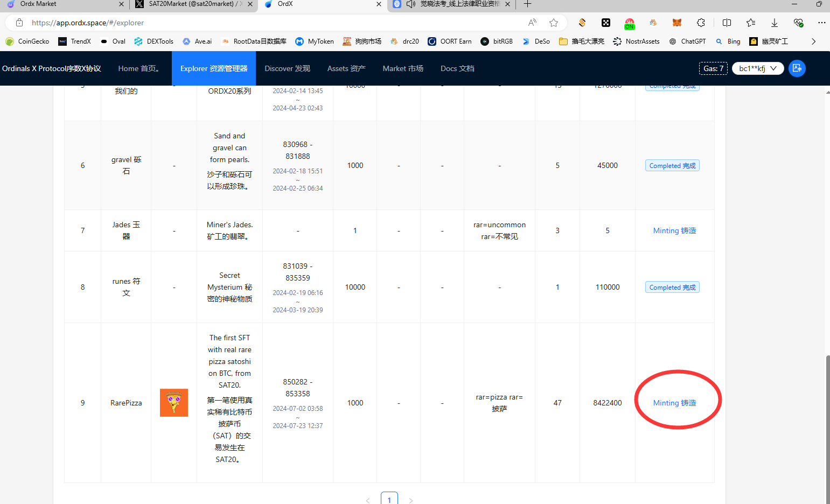Mute the tab playing audio

coord(411,4)
